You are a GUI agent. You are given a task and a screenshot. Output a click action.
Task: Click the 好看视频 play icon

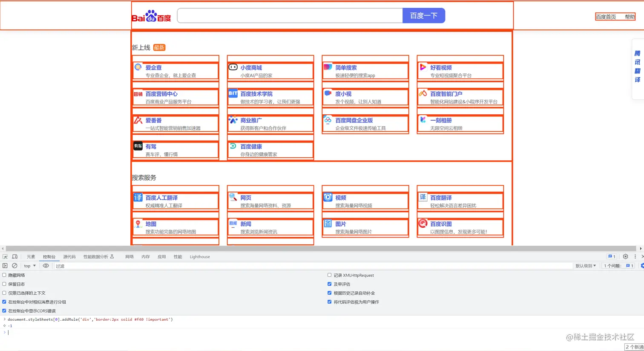(423, 67)
